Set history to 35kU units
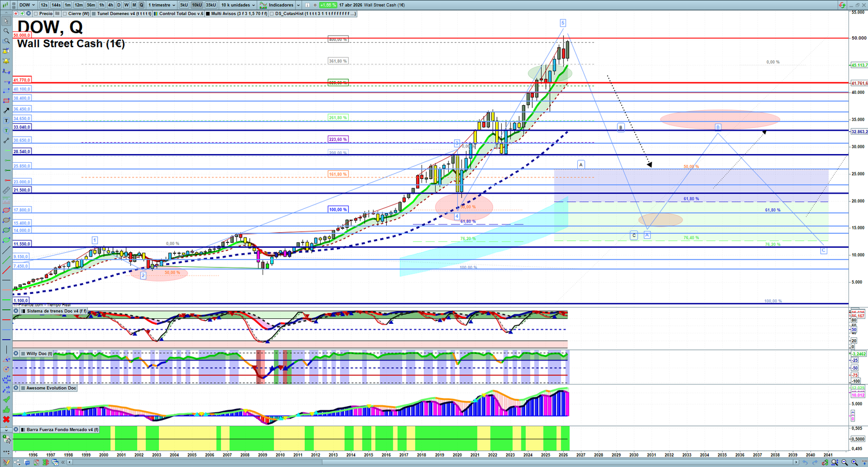Image resolution: width=868 pixels, height=467 pixels. (210, 5)
